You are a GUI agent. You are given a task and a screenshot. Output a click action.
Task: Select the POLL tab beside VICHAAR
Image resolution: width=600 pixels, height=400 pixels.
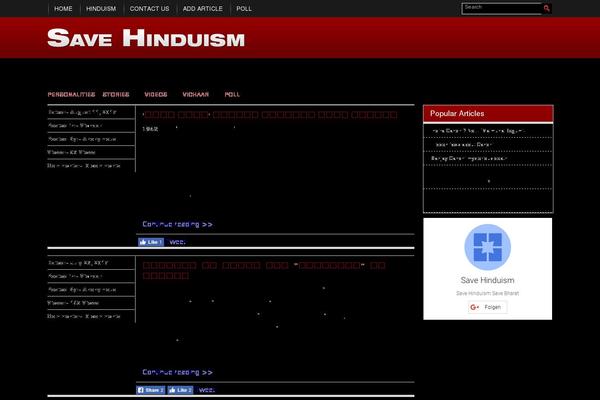232,95
